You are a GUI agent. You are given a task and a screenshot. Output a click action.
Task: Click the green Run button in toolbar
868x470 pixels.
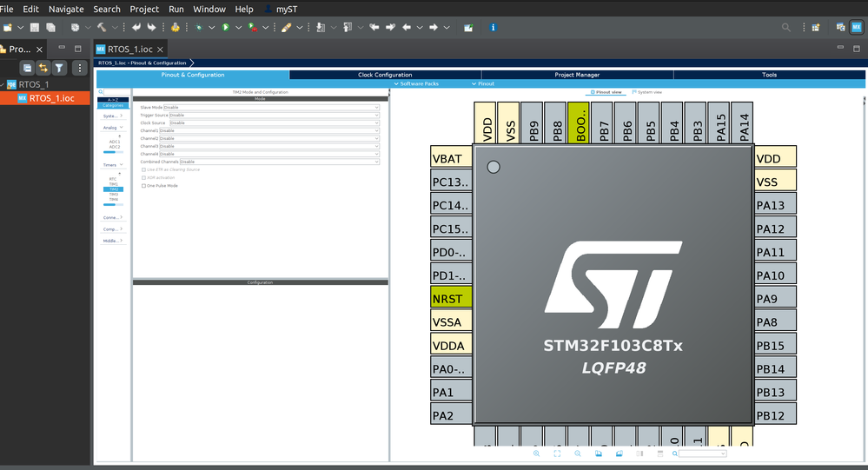(x=225, y=28)
